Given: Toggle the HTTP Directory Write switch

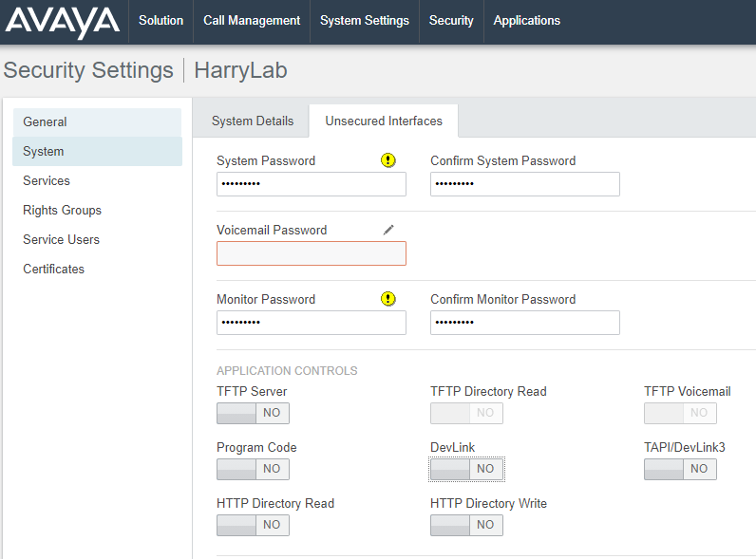Looking at the screenshot, I should [x=466, y=525].
